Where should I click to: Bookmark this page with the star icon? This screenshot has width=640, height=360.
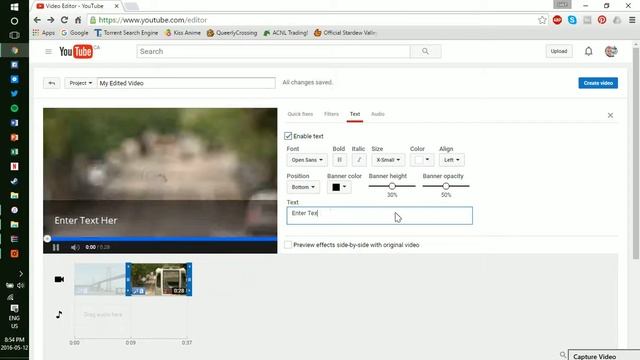coord(542,20)
